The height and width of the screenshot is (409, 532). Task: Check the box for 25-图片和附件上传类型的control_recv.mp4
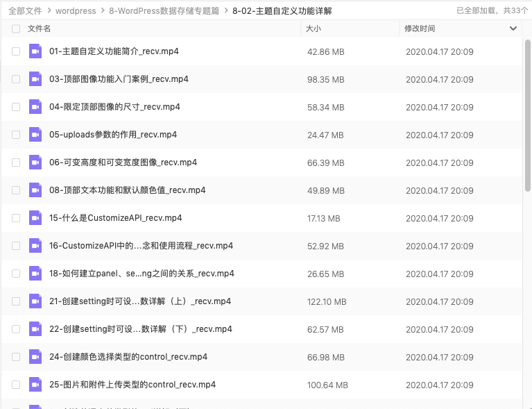point(16,385)
